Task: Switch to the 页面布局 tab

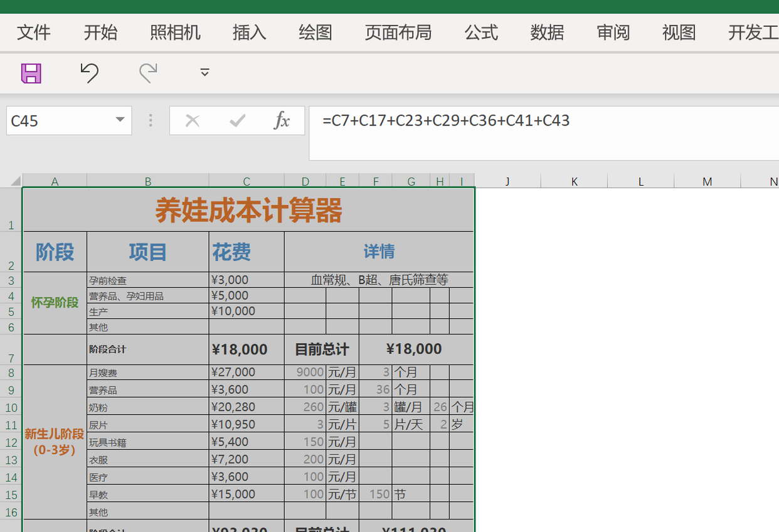Action: tap(398, 33)
